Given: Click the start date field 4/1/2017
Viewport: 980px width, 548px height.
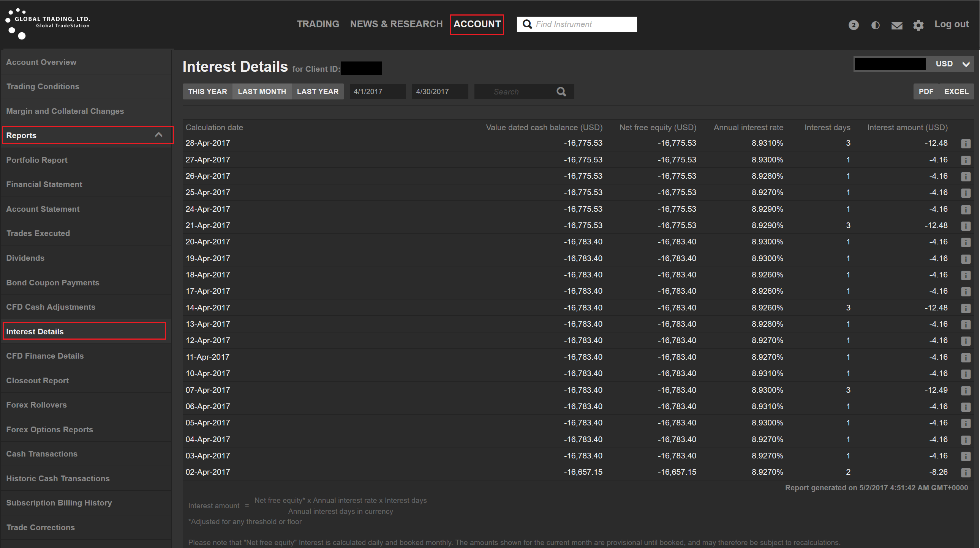Looking at the screenshot, I should [x=378, y=91].
